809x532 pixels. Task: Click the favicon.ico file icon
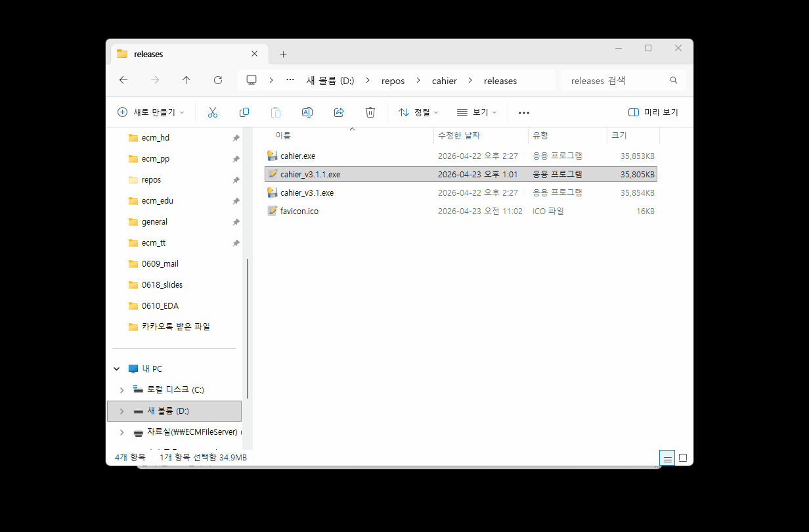273,211
